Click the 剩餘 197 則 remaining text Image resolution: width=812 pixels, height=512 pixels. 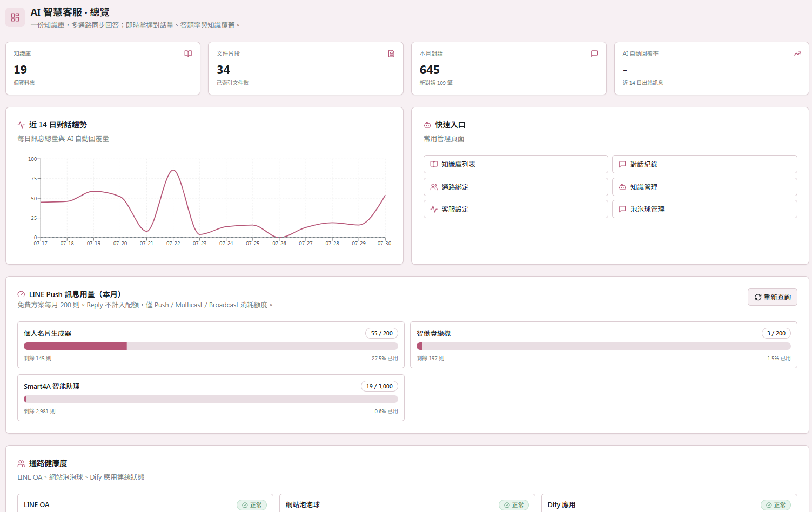click(431, 359)
